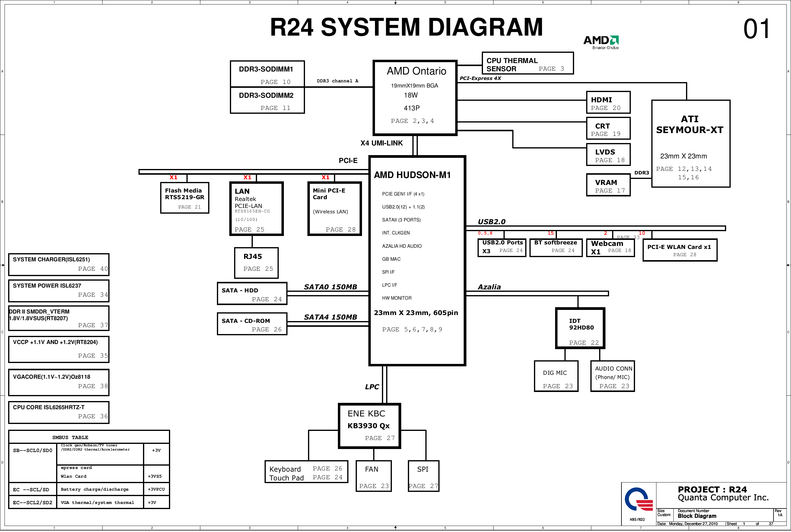Viewport: 791px width, 532px height.
Task: Click the RJ45 PAGE 25 box
Action: click(256, 263)
